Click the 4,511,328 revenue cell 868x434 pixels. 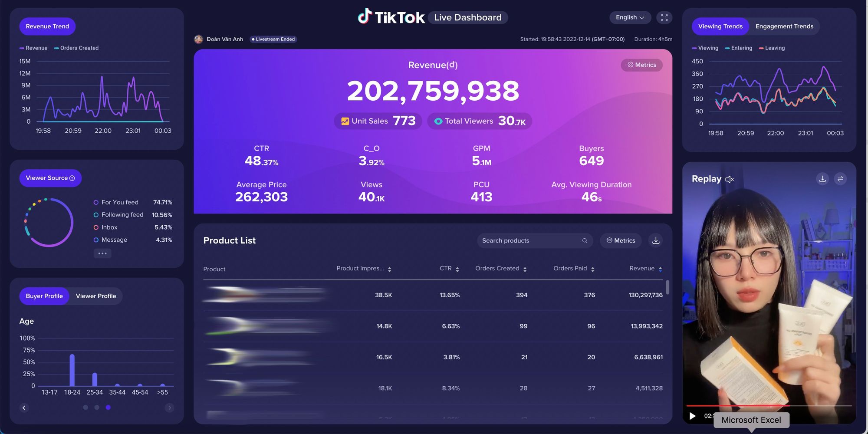click(649, 388)
